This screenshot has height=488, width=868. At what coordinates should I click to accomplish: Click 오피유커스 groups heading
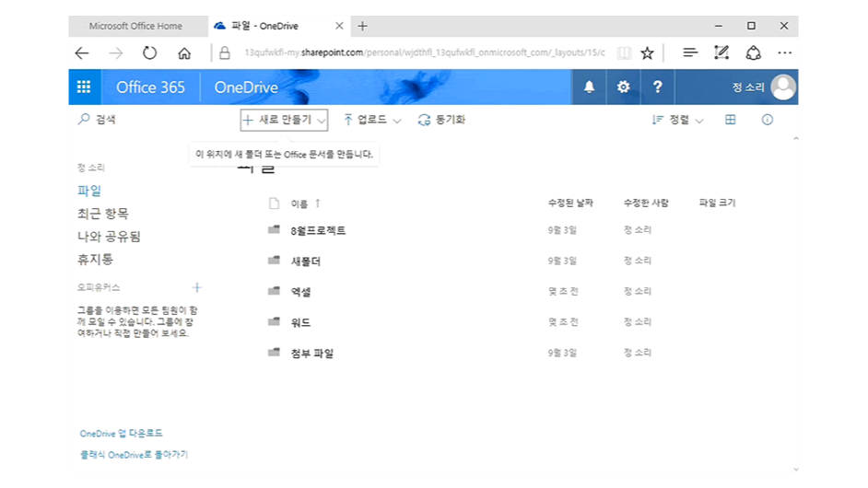99,287
